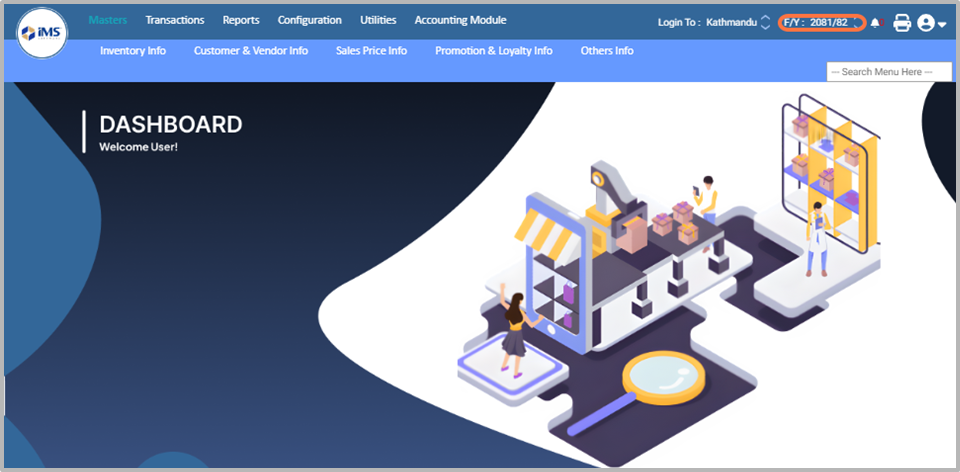960x472 pixels.
Task: Click the magnifying glass illustration
Action: (x=660, y=381)
